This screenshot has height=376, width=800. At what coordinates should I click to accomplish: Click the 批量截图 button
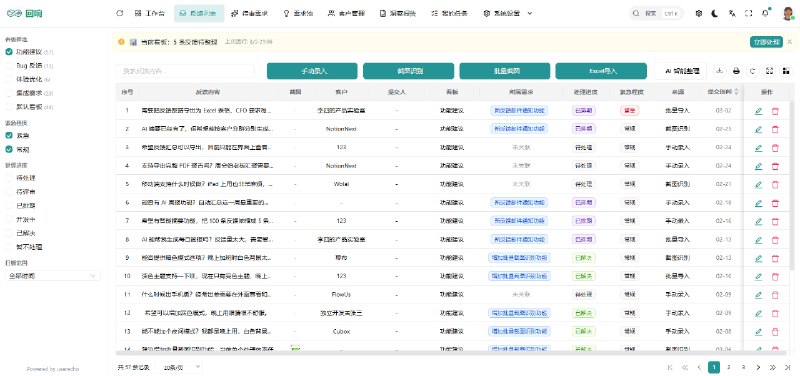click(x=505, y=71)
